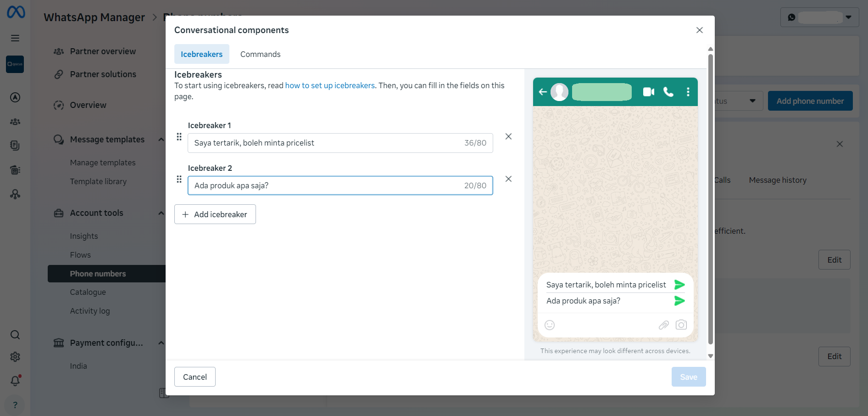Click the emoji icon in preview input
This screenshot has height=416, width=868.
[550, 325]
